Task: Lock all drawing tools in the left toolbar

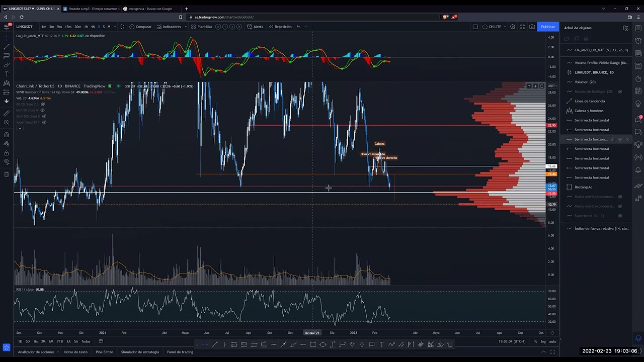Action: [x=7, y=153]
